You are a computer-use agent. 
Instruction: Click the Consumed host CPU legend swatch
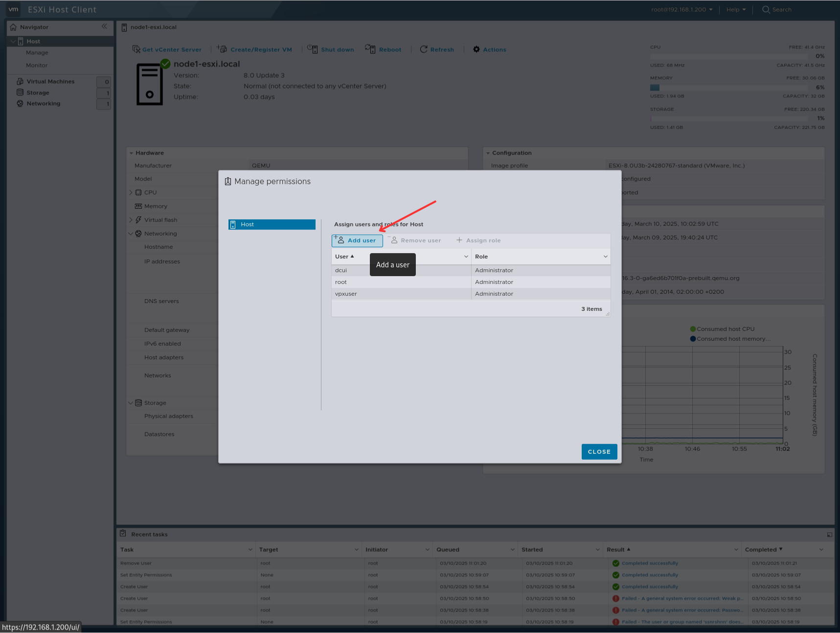tap(692, 328)
